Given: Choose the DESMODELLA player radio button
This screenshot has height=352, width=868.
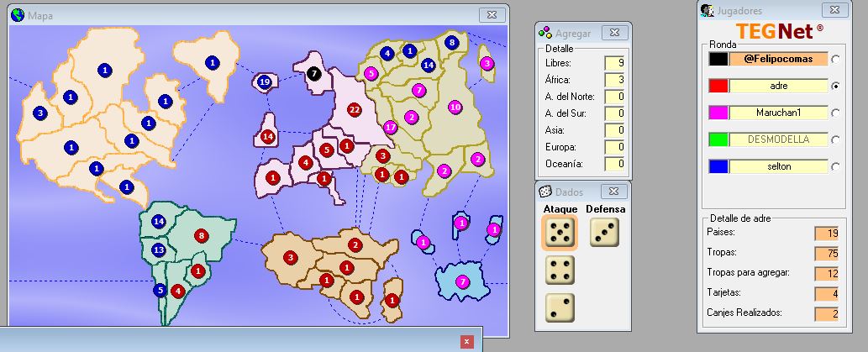Looking at the screenshot, I should (x=835, y=139).
